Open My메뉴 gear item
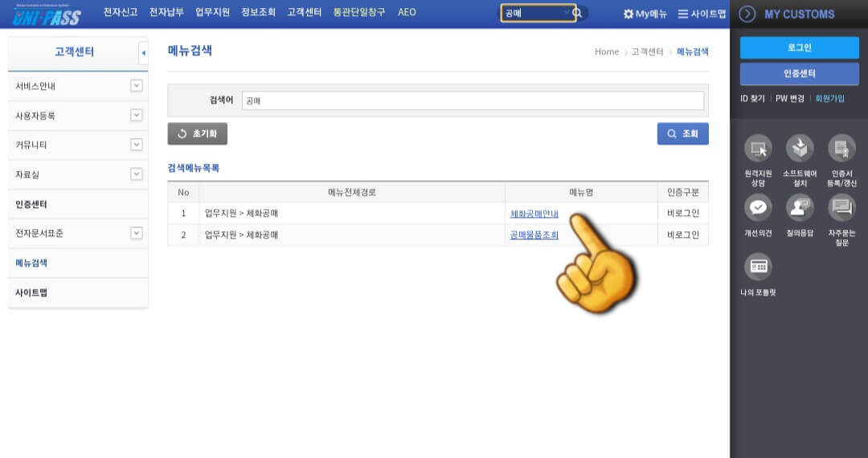Screen dimensions: 868x458 pos(645,14)
